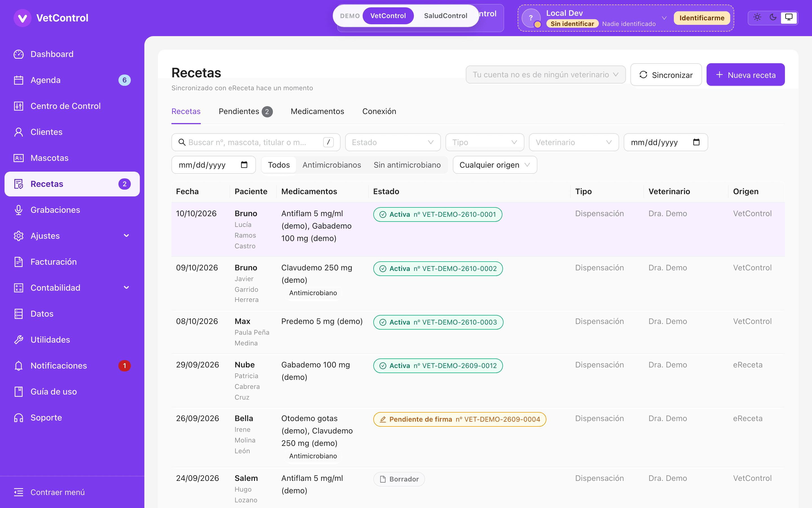The height and width of the screenshot is (508, 812).
Task: Open the first date field's calendar picker icon
Action: coord(696,142)
